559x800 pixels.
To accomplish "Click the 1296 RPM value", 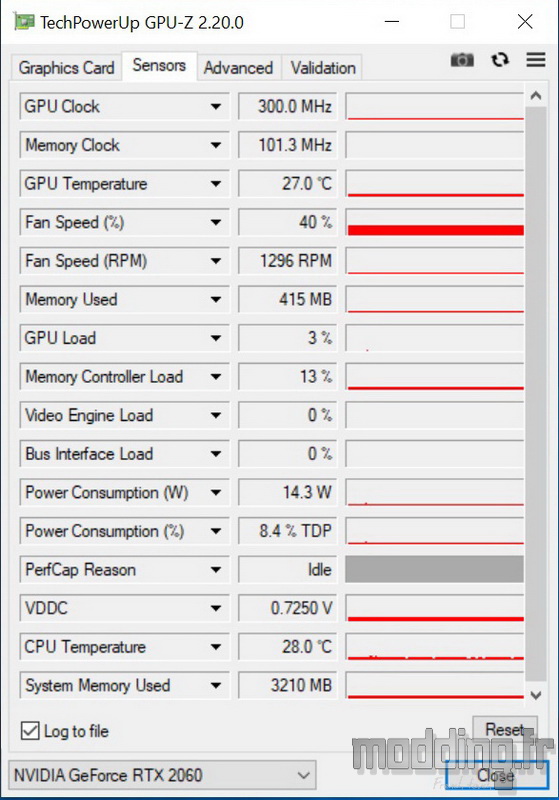I will [x=288, y=261].
